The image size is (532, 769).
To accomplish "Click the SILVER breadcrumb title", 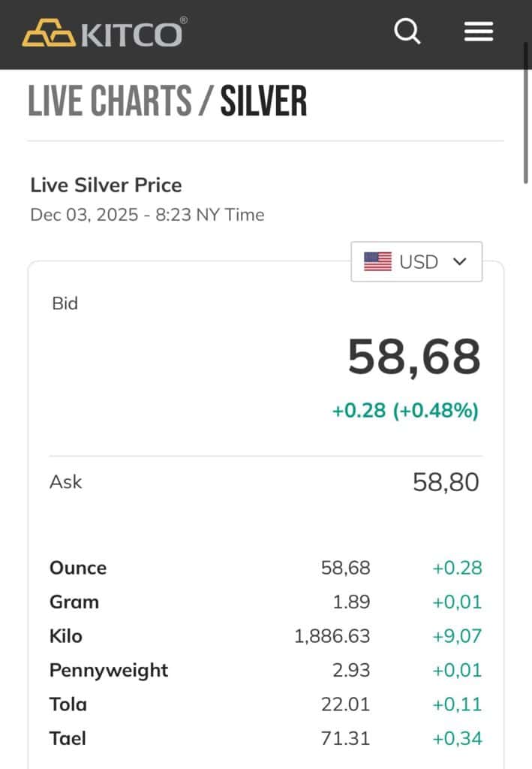I will (263, 101).
